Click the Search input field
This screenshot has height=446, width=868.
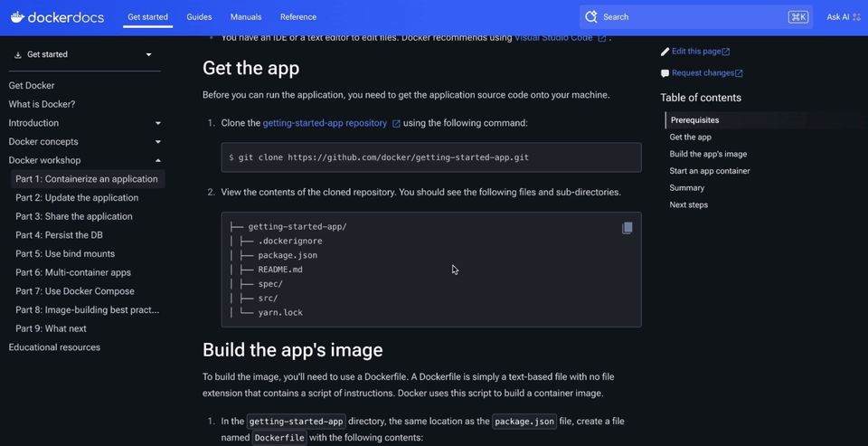[x=696, y=17]
